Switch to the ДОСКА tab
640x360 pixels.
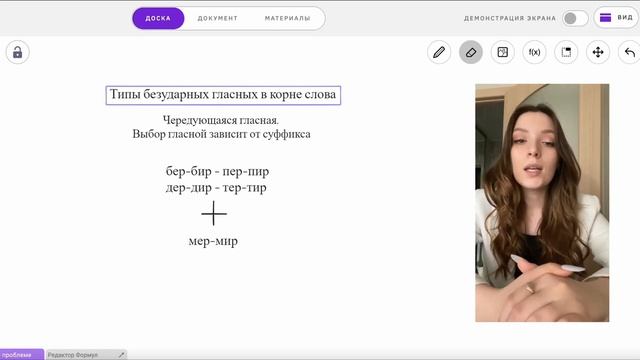click(x=158, y=18)
